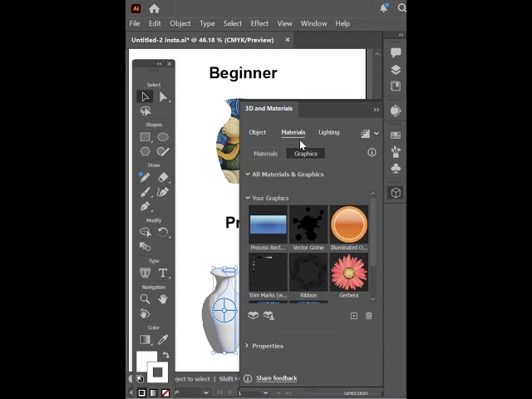Click the white Fill color box
This screenshot has height=399, width=532.
tap(146, 361)
